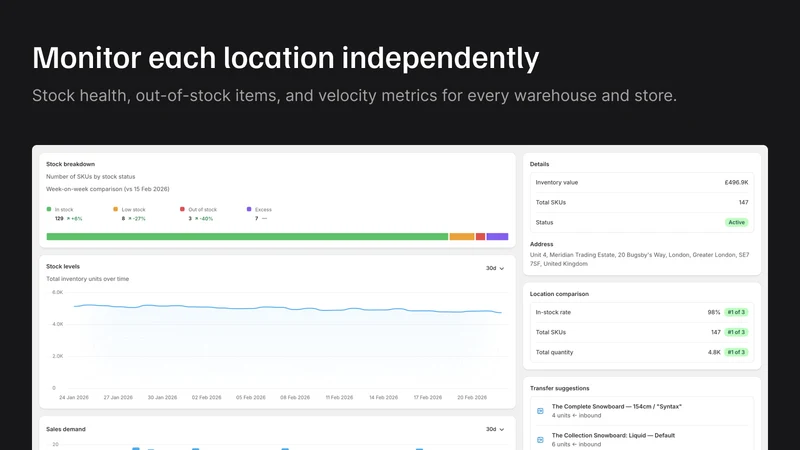Click the Transfer suggestions heading
This screenshot has width=800, height=450.
(559, 388)
